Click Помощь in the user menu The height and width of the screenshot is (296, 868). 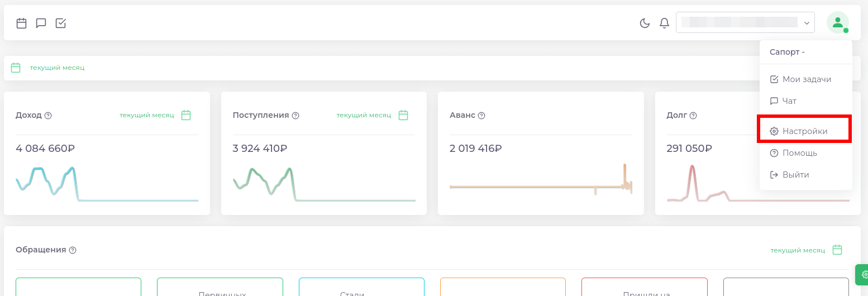pos(799,153)
